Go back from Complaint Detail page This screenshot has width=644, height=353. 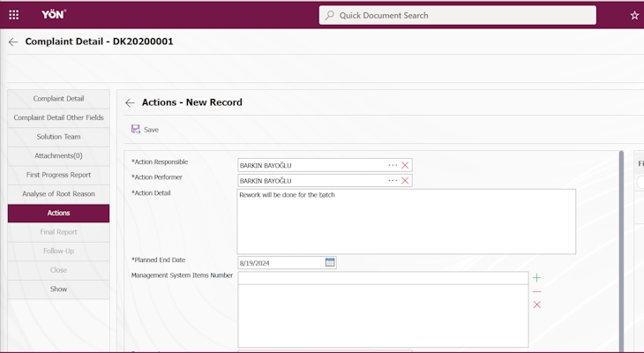pos(13,41)
